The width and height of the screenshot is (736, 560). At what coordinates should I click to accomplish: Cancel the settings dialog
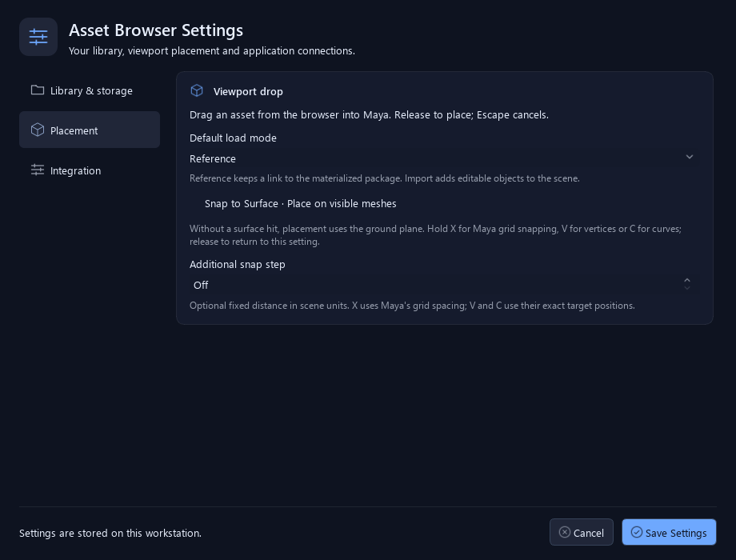click(x=581, y=532)
